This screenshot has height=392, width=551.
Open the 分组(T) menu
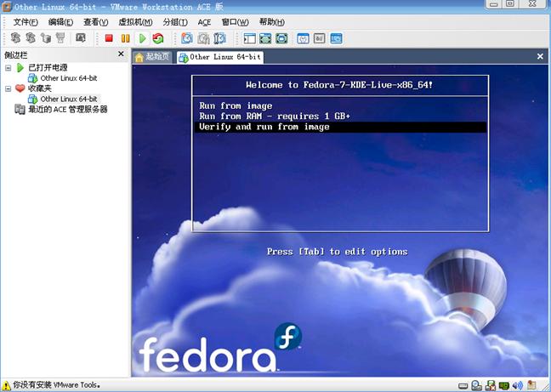click(175, 22)
